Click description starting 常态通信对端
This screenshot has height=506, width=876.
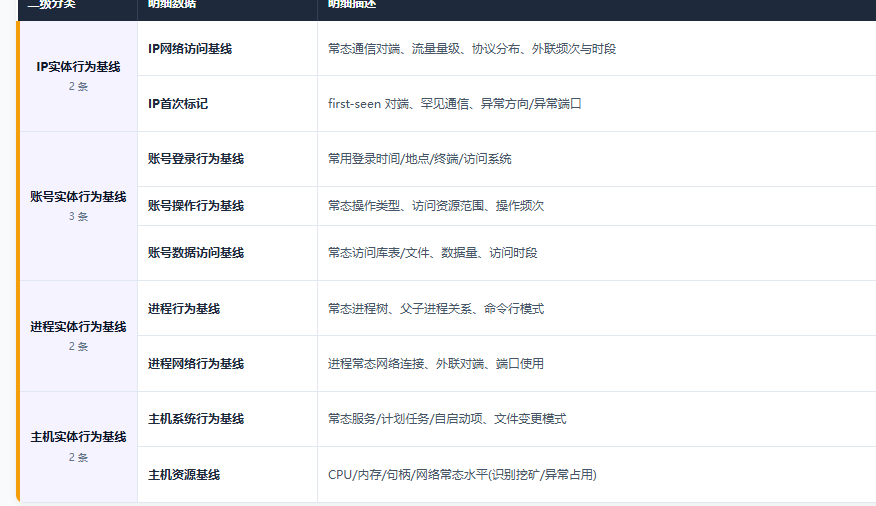pos(472,49)
